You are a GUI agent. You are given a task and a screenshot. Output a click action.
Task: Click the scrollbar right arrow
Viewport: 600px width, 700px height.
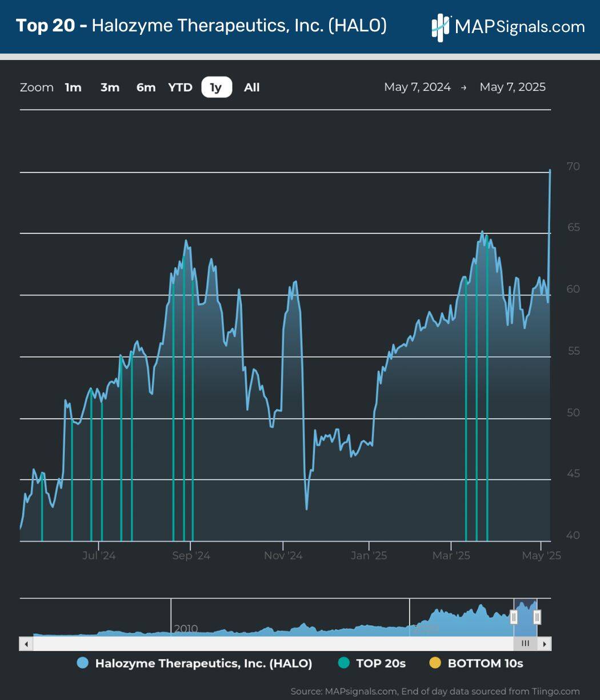(x=545, y=643)
